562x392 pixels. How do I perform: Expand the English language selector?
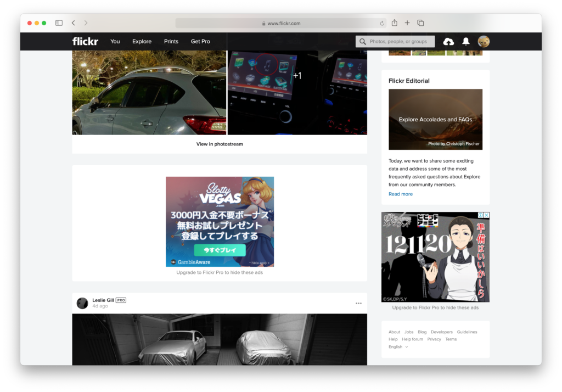(x=398, y=347)
